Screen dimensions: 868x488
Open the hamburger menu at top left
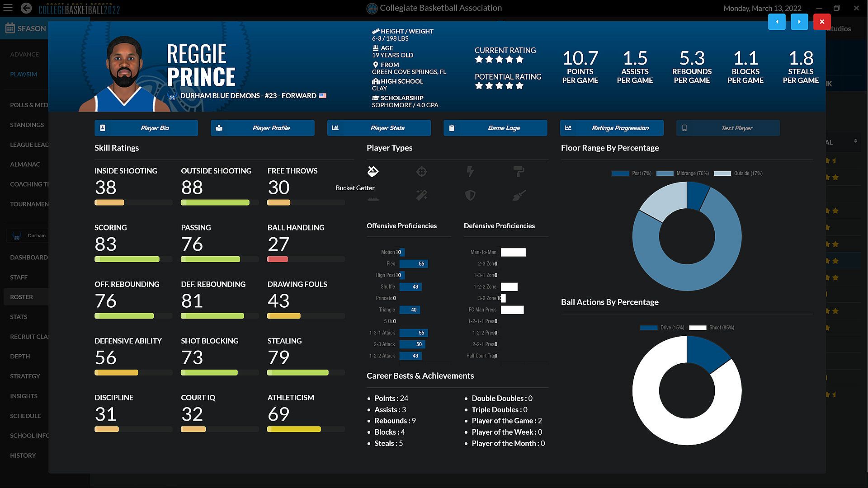(x=8, y=8)
